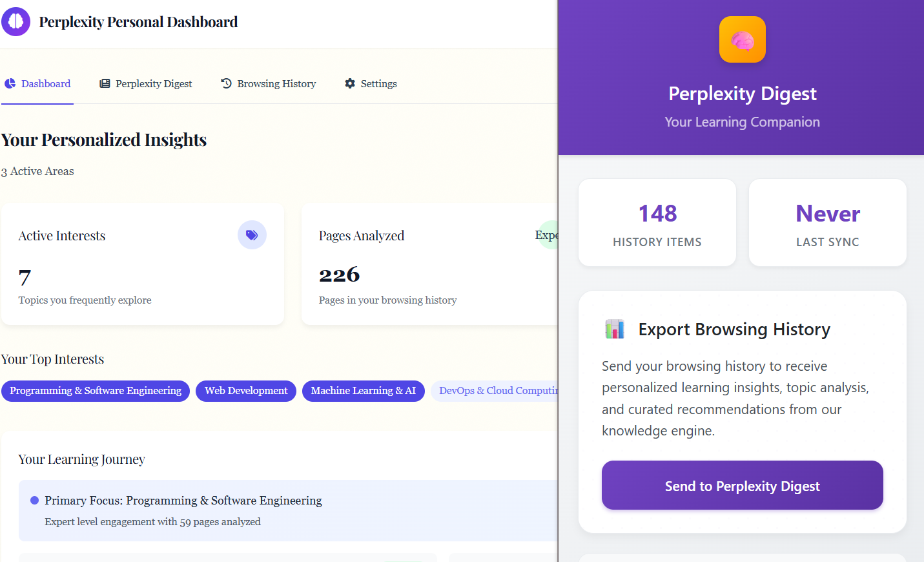The height and width of the screenshot is (562, 924).
Task: Click the orange brain icon in Digest panel
Action: (743, 39)
